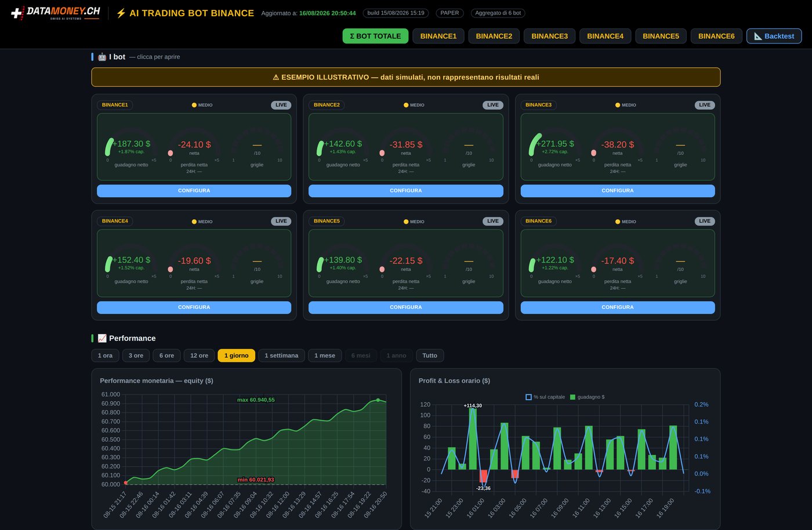
Task: Switch to the BINANCE2 tab
Action: coord(494,36)
